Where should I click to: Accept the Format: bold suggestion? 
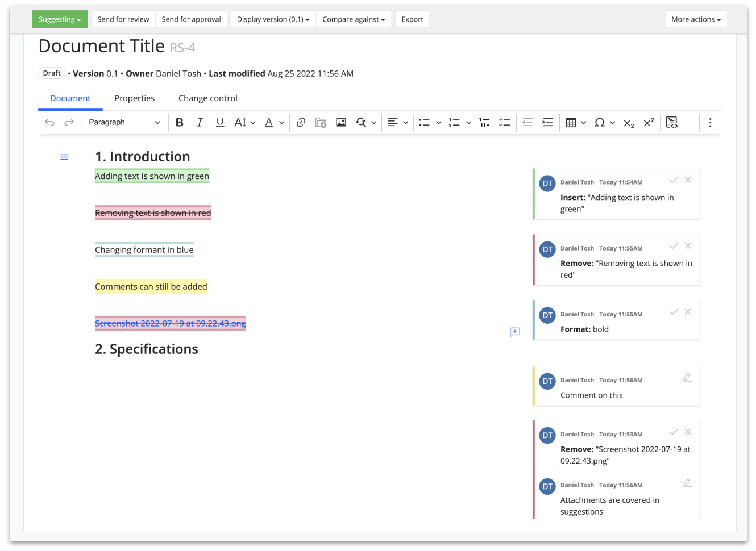point(674,312)
